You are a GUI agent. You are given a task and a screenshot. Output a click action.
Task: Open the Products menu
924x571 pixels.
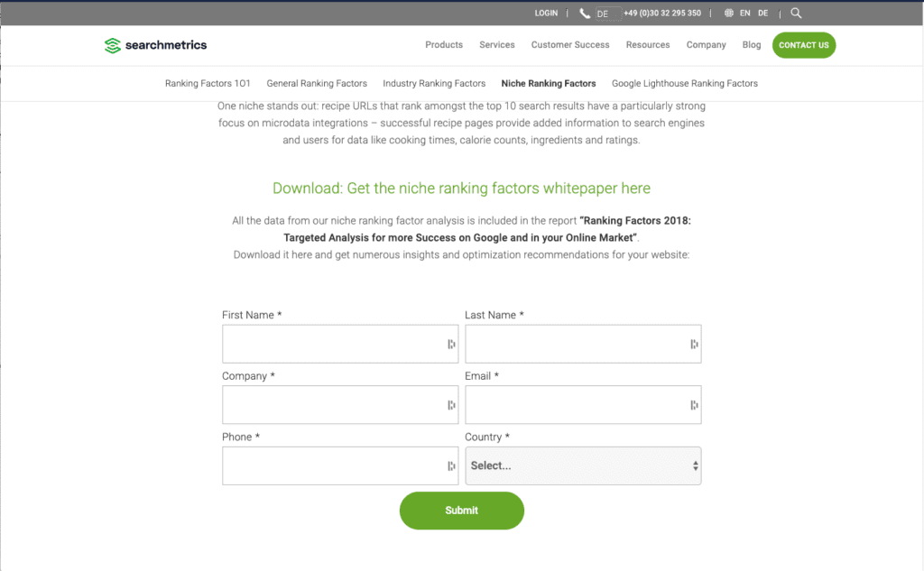coord(444,45)
